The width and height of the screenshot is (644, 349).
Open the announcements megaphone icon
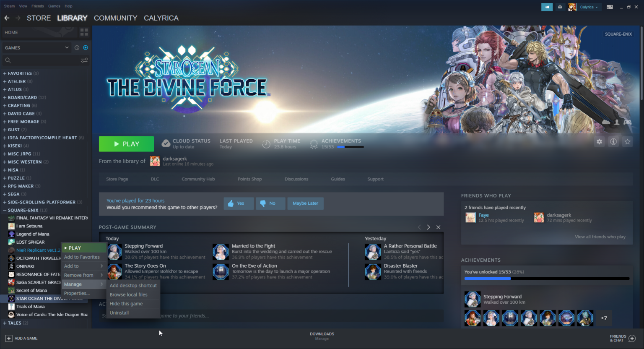point(547,7)
